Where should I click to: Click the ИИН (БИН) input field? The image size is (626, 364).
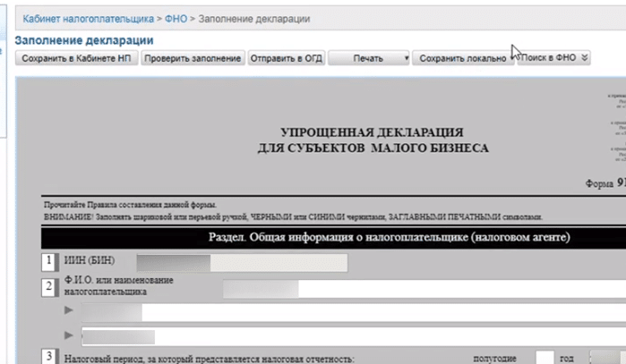(242, 263)
